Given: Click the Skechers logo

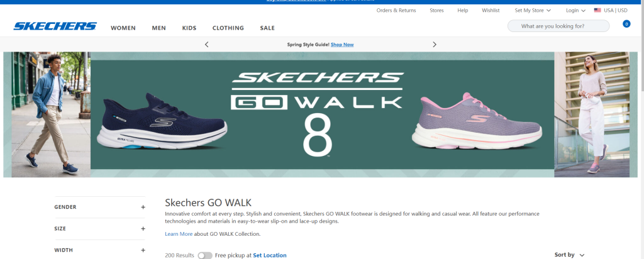Looking at the screenshot, I should [55, 26].
